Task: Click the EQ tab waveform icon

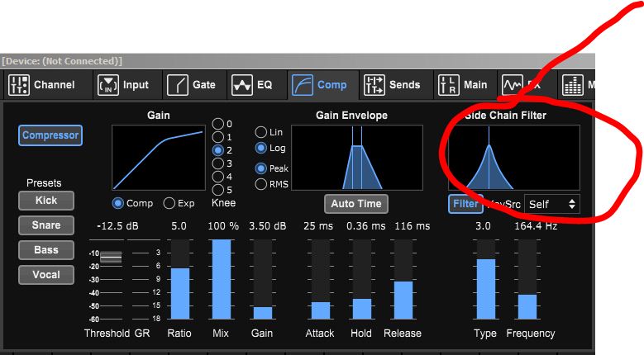Action: coord(242,85)
